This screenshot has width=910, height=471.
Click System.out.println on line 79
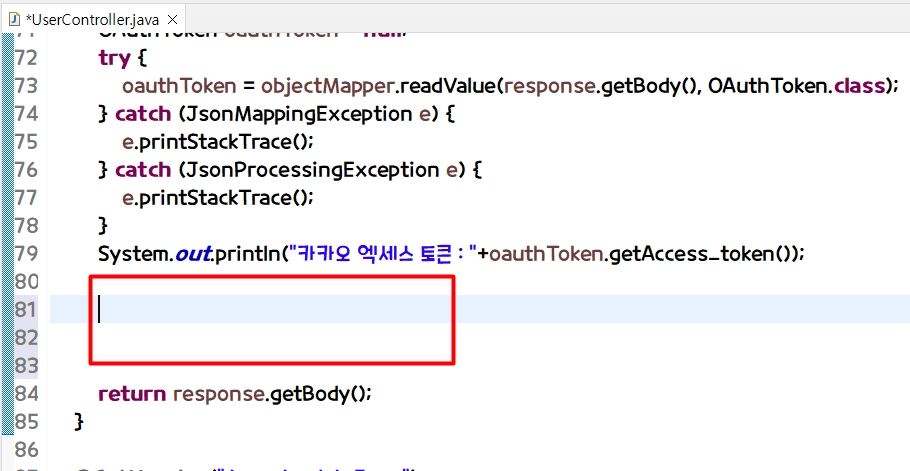190,253
